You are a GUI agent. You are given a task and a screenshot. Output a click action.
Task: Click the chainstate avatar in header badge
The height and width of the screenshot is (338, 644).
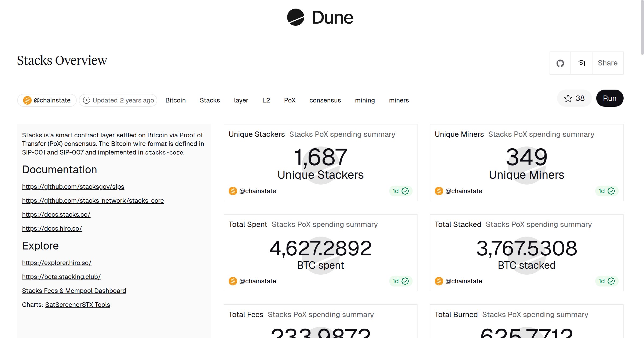tap(27, 100)
